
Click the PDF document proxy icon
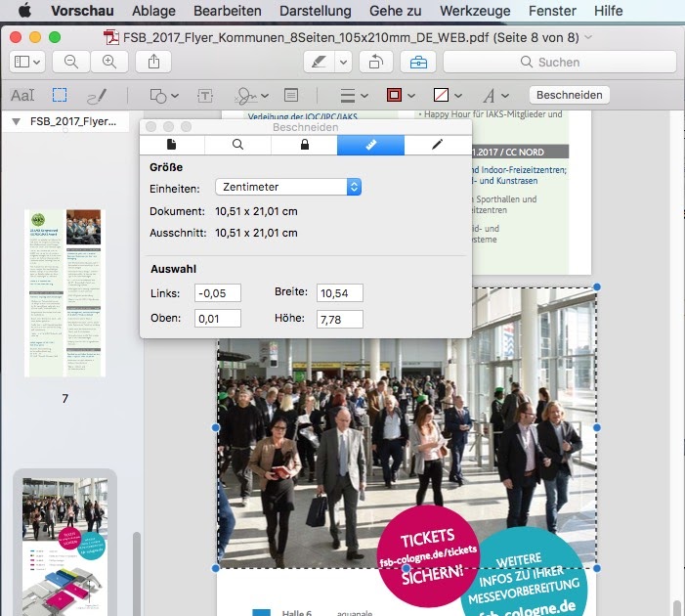click(x=111, y=37)
